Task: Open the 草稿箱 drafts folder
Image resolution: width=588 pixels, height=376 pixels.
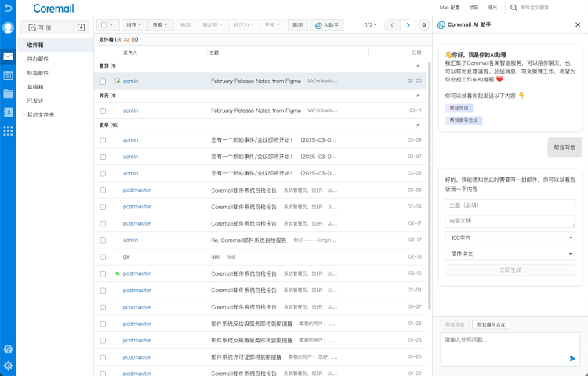Action: click(x=35, y=86)
